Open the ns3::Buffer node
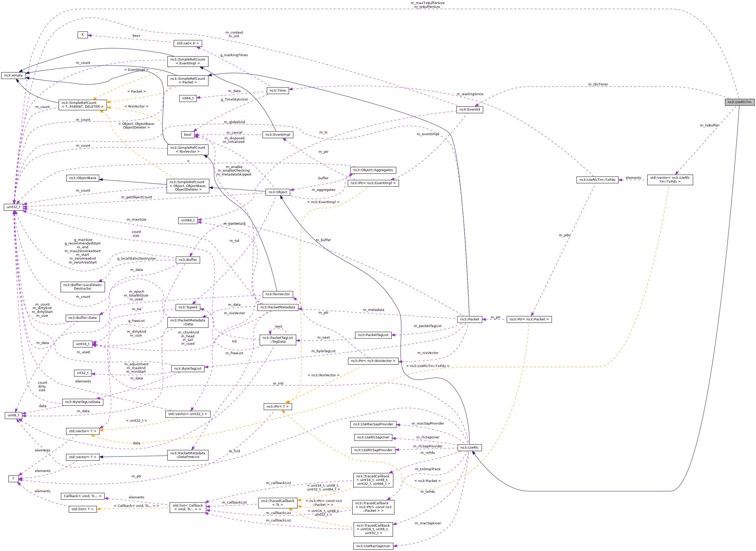The height and width of the screenshot is (551, 756). 188,260
